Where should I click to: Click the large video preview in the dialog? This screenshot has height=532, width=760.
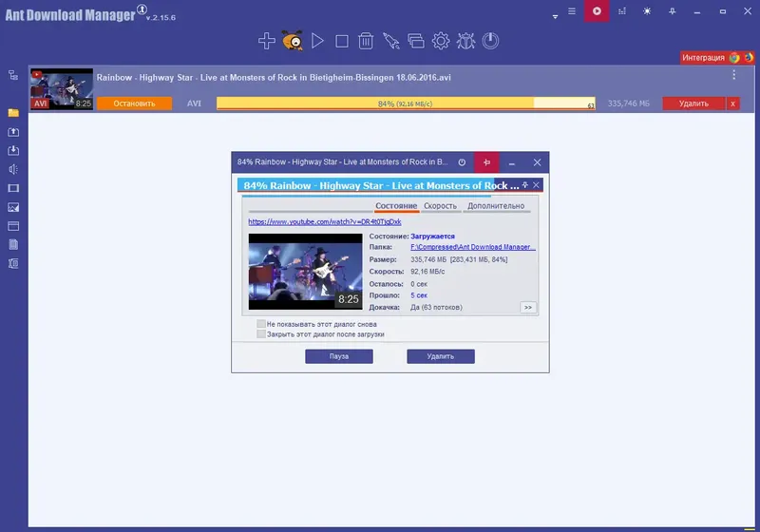tap(305, 272)
